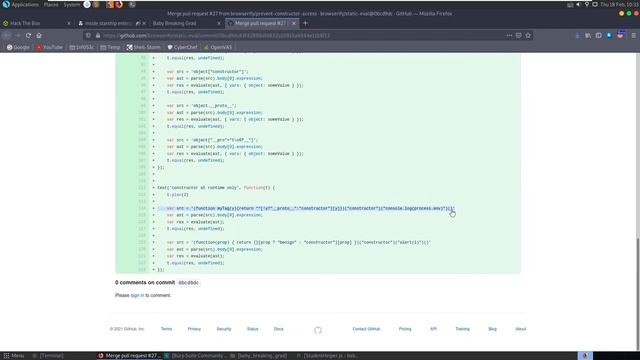
Task: Go to the browser home page icon
Action: 39,36
